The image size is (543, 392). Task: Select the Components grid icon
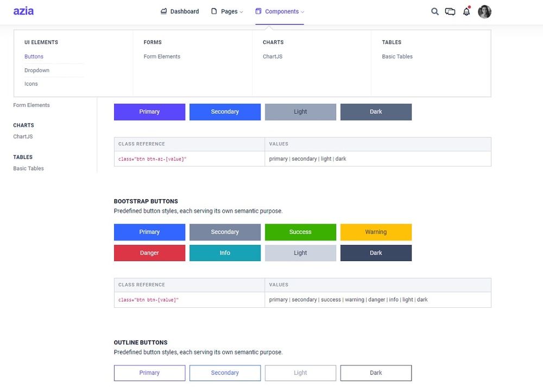[259, 11]
